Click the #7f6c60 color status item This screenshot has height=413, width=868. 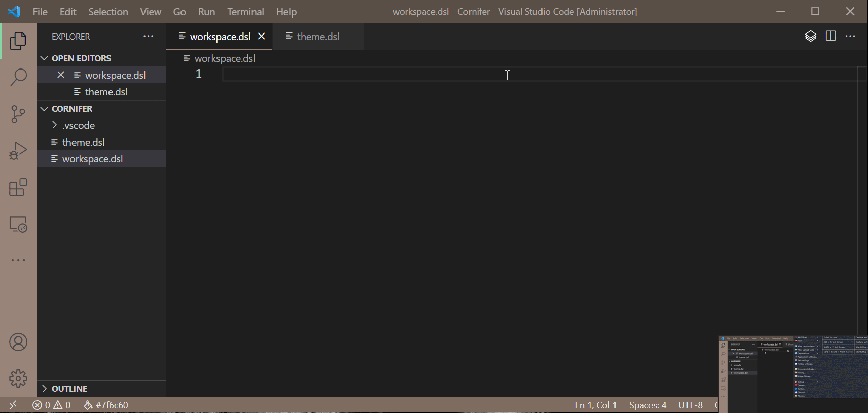(106, 405)
